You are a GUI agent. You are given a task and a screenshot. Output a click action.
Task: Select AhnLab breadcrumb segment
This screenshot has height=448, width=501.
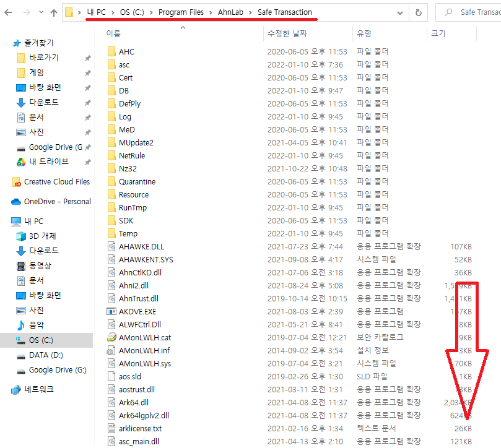pyautogui.click(x=230, y=12)
